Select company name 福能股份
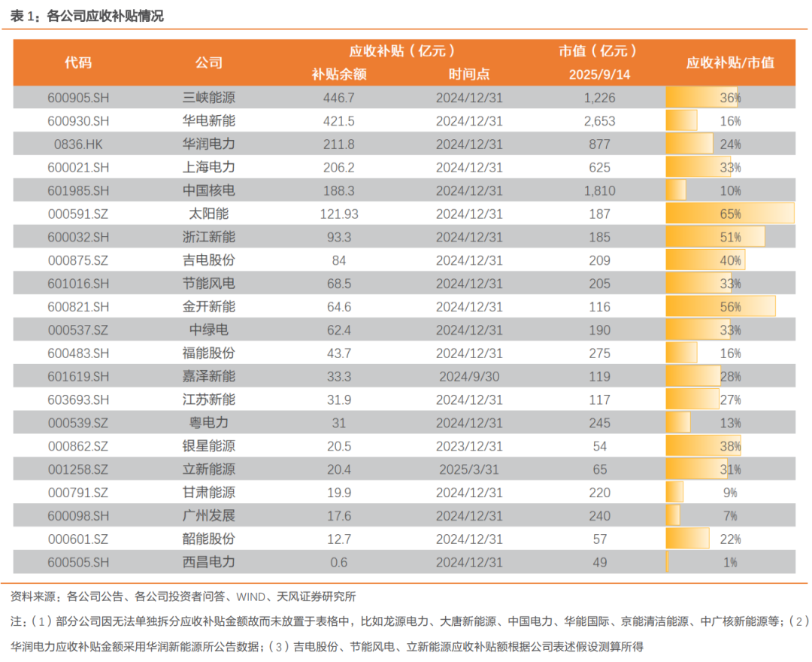Viewport: 812px width, 662px height. coord(209,354)
